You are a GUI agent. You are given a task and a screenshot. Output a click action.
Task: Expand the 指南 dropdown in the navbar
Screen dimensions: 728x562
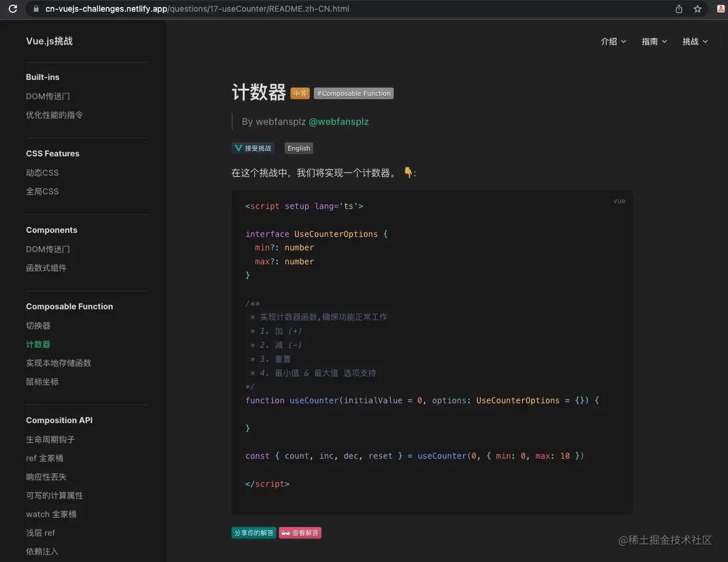coord(654,41)
